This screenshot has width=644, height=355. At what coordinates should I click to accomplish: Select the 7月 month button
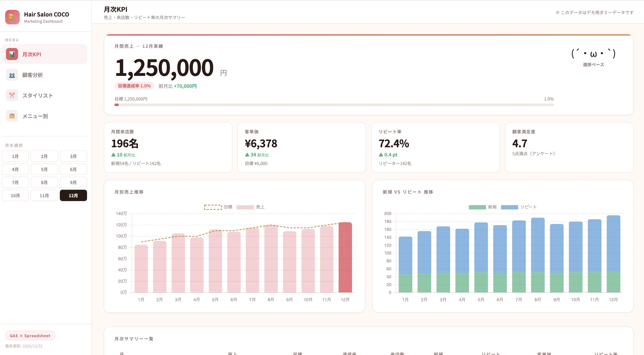point(15,182)
